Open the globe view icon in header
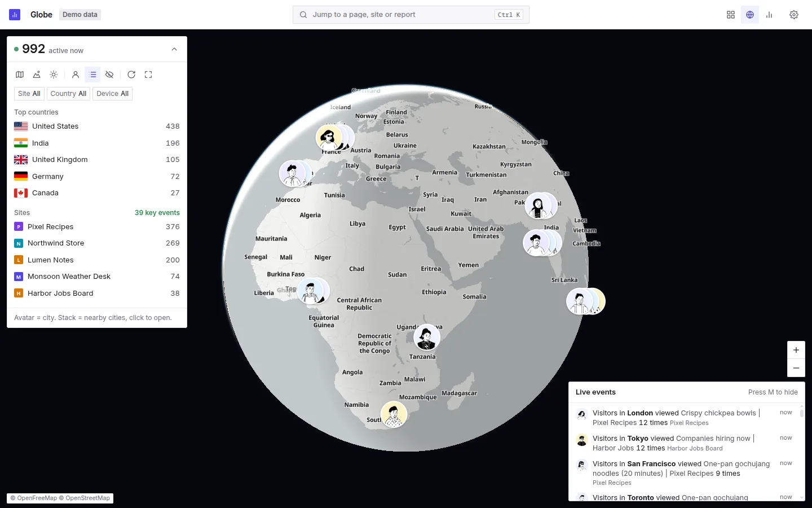This screenshot has height=508, width=812. tap(750, 15)
